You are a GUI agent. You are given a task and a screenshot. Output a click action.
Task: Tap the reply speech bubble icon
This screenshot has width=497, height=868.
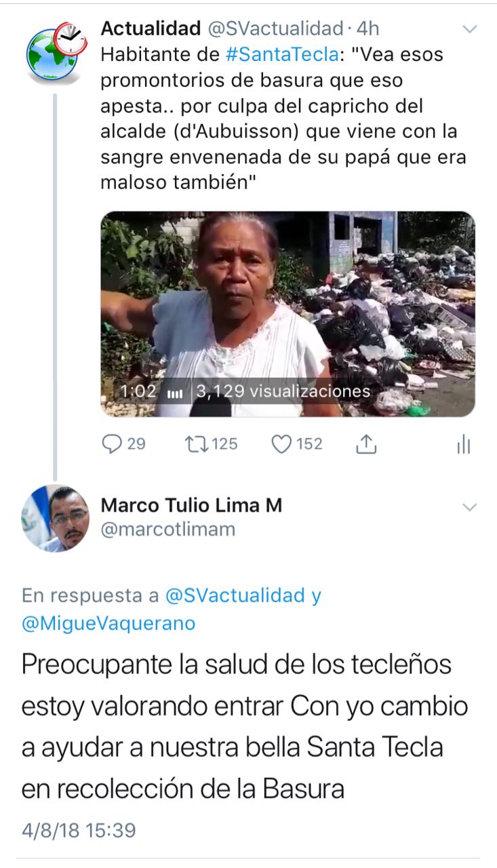(x=112, y=444)
